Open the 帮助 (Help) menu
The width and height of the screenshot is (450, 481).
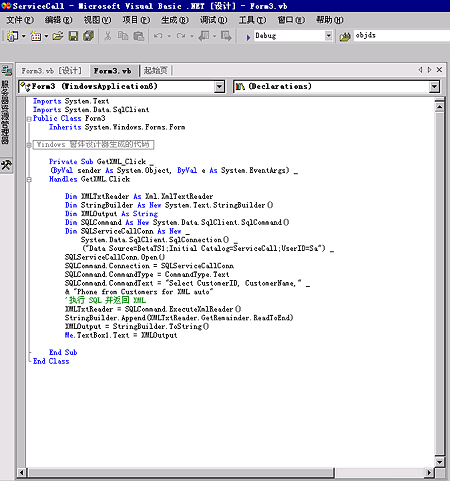pyautogui.click(x=330, y=20)
